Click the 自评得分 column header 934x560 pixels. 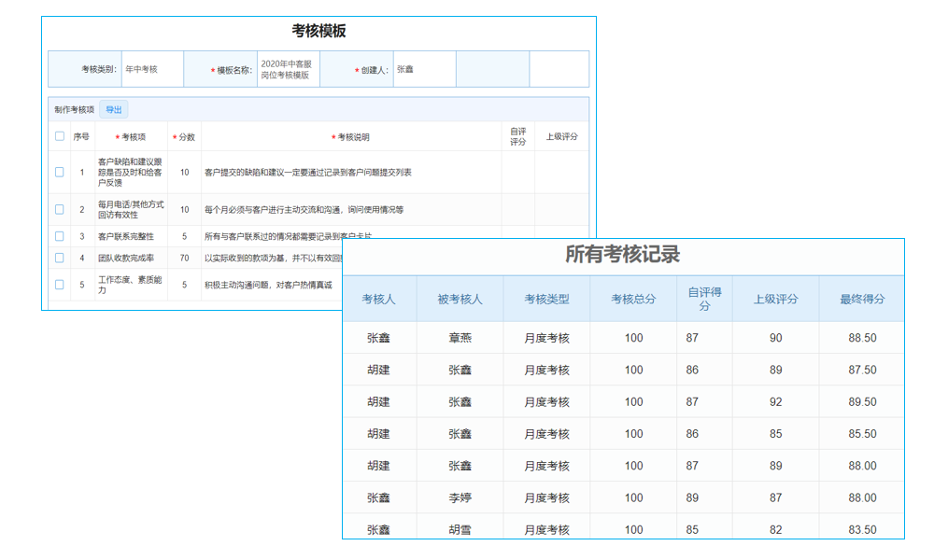tap(703, 302)
